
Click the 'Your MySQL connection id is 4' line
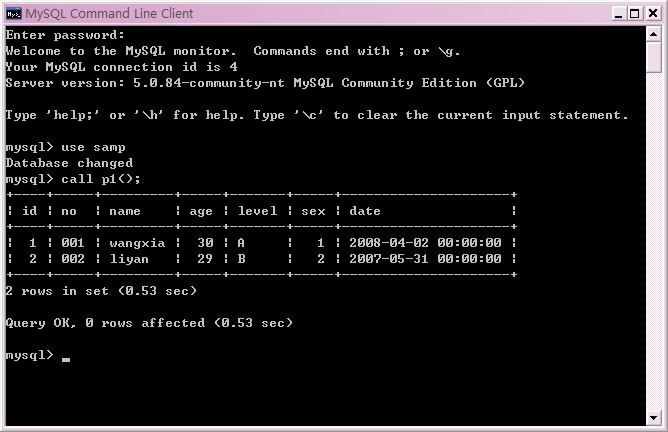coord(121,67)
